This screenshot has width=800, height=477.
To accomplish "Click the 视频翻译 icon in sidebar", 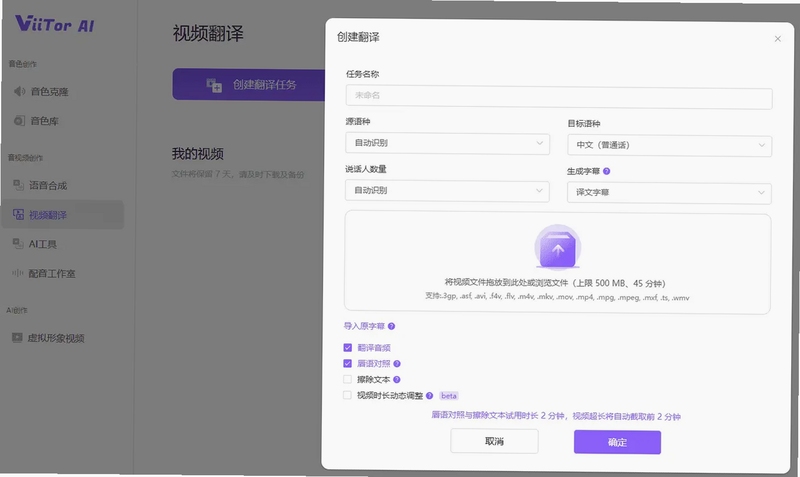I will [18, 215].
